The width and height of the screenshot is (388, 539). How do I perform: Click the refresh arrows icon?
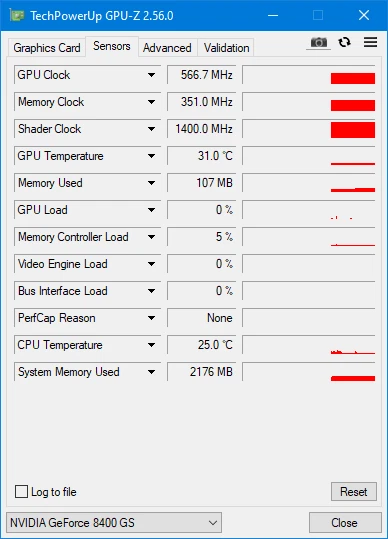click(x=344, y=42)
